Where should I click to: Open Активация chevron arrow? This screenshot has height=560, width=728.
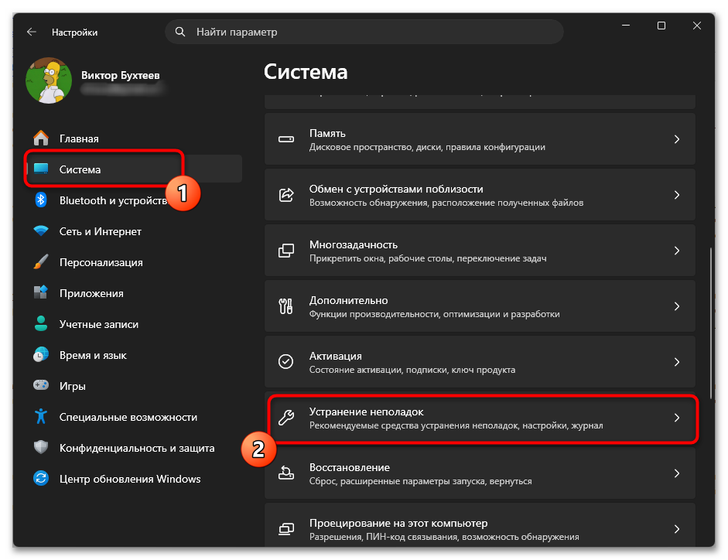pyautogui.click(x=677, y=362)
